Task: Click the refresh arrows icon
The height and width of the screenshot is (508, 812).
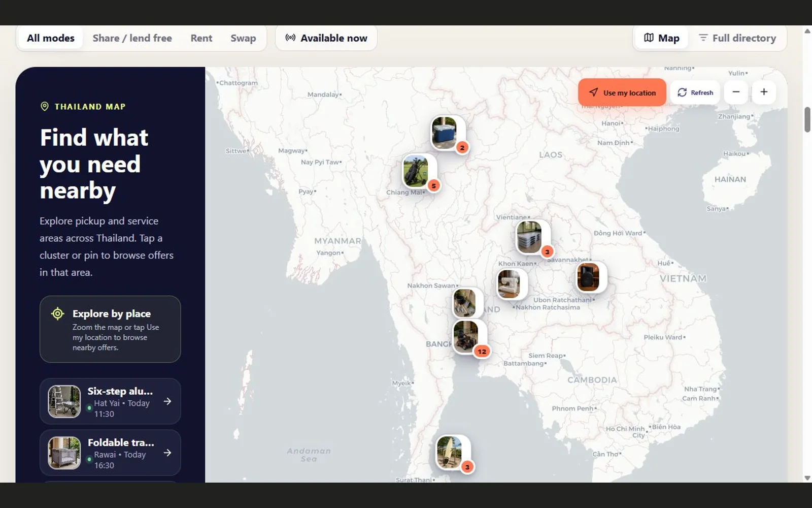Action: 682,92
